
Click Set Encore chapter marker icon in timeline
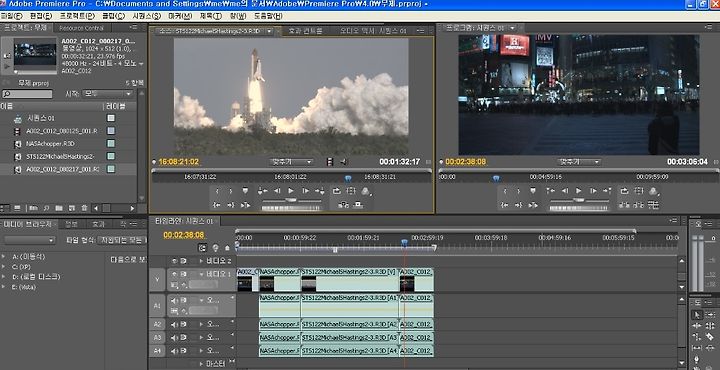[x=215, y=248]
